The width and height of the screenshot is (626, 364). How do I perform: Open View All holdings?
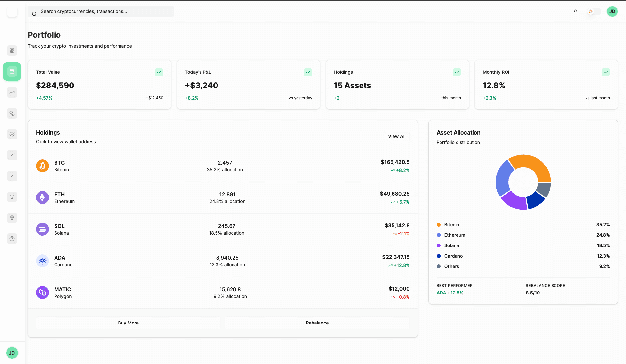click(x=396, y=136)
